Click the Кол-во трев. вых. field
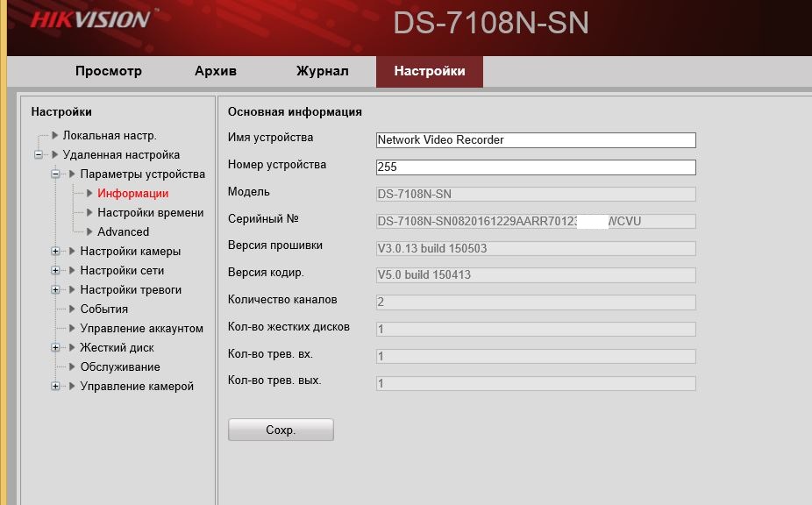 pos(536,383)
